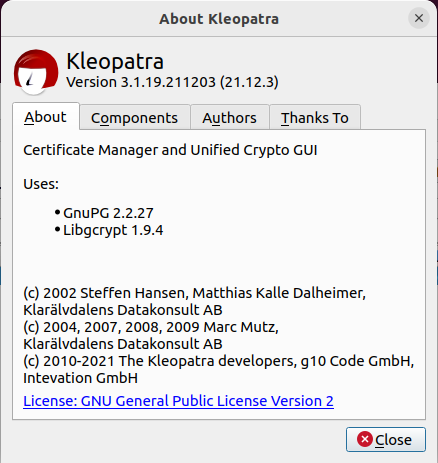
Task: Click the Kleopatra application name heading
Action: coord(115,61)
